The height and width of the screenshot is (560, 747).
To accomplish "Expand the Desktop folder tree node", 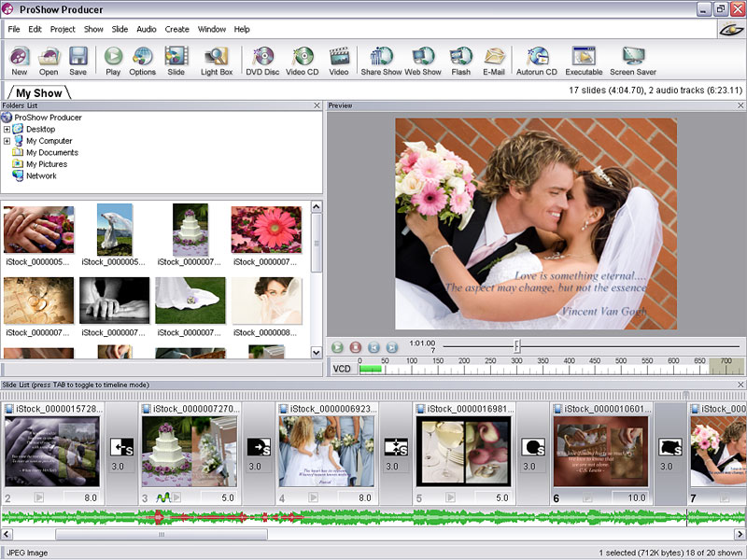I will pyautogui.click(x=7, y=129).
